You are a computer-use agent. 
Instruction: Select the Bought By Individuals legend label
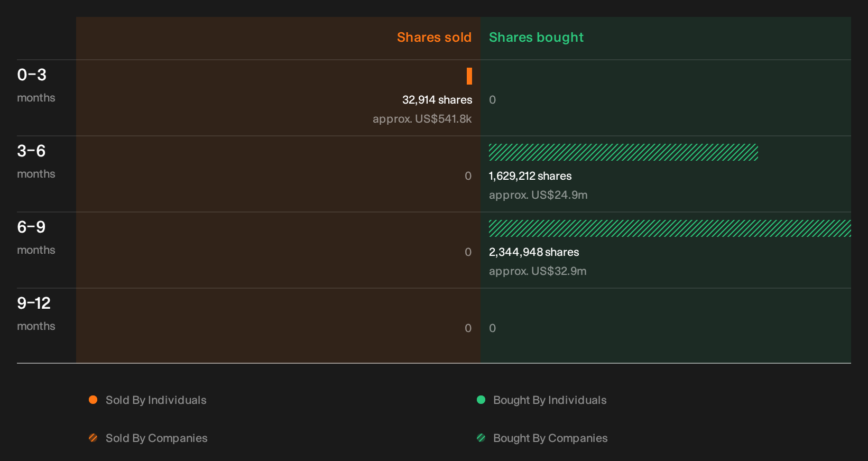(x=550, y=400)
